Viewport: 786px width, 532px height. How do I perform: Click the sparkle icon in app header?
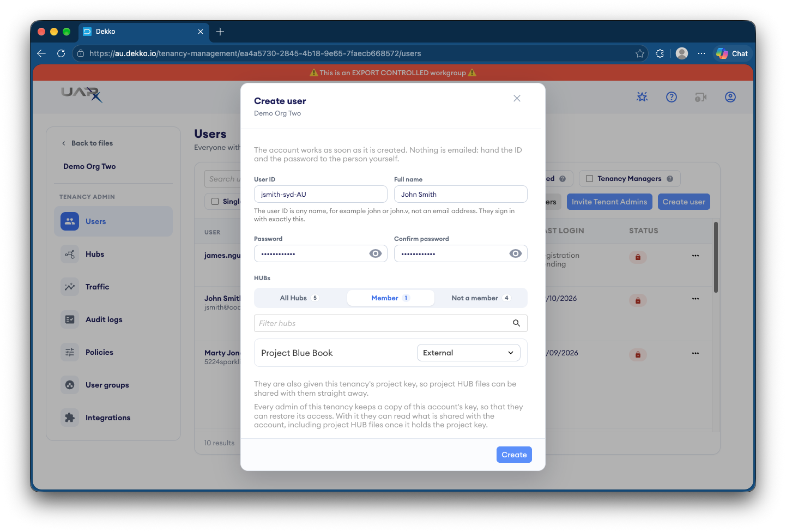(x=642, y=97)
